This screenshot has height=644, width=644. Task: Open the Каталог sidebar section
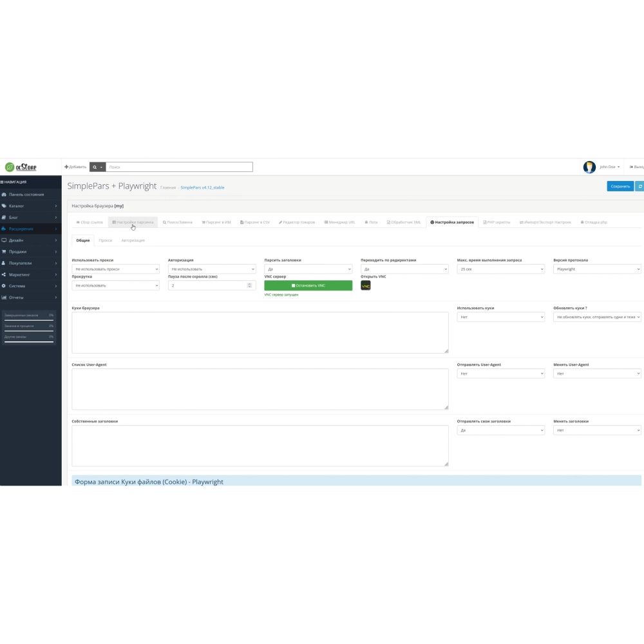tap(17, 205)
